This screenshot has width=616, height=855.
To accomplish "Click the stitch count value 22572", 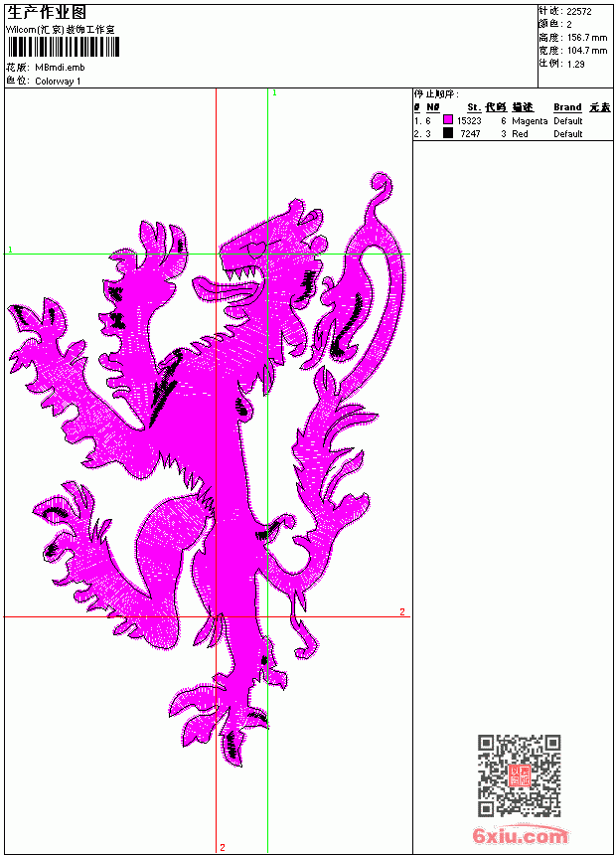I will click(x=579, y=12).
